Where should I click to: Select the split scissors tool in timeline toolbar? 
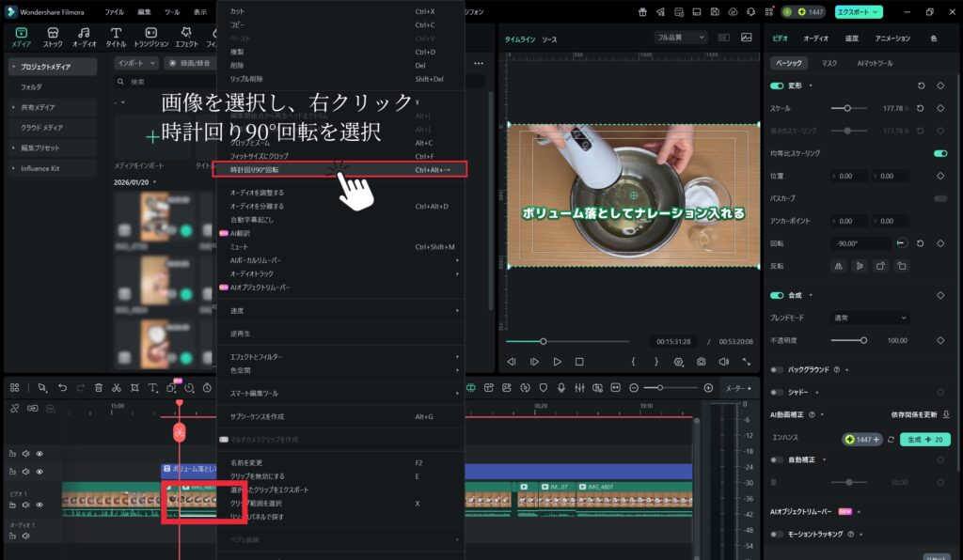click(x=117, y=387)
